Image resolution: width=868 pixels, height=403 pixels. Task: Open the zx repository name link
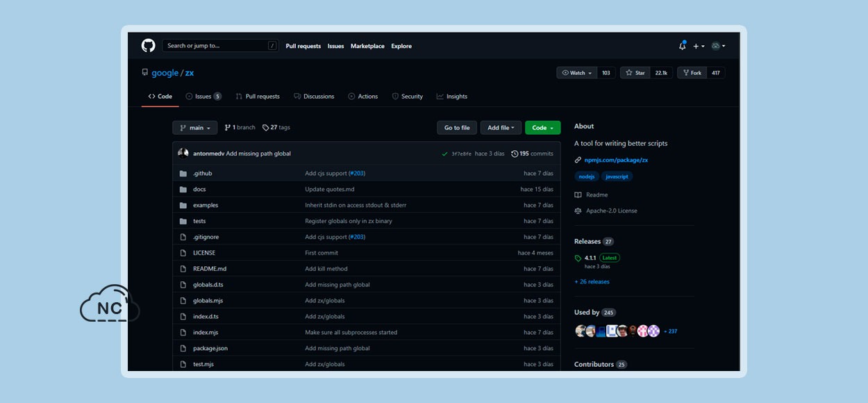(190, 73)
